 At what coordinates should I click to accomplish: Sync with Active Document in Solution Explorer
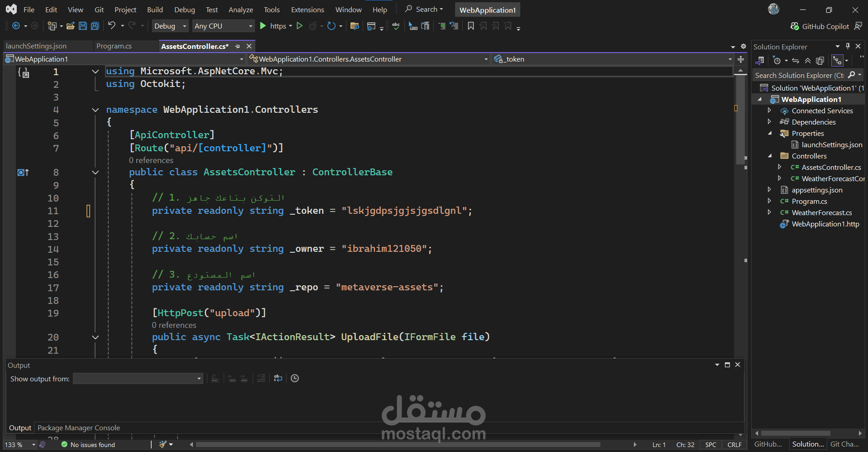[x=796, y=61]
